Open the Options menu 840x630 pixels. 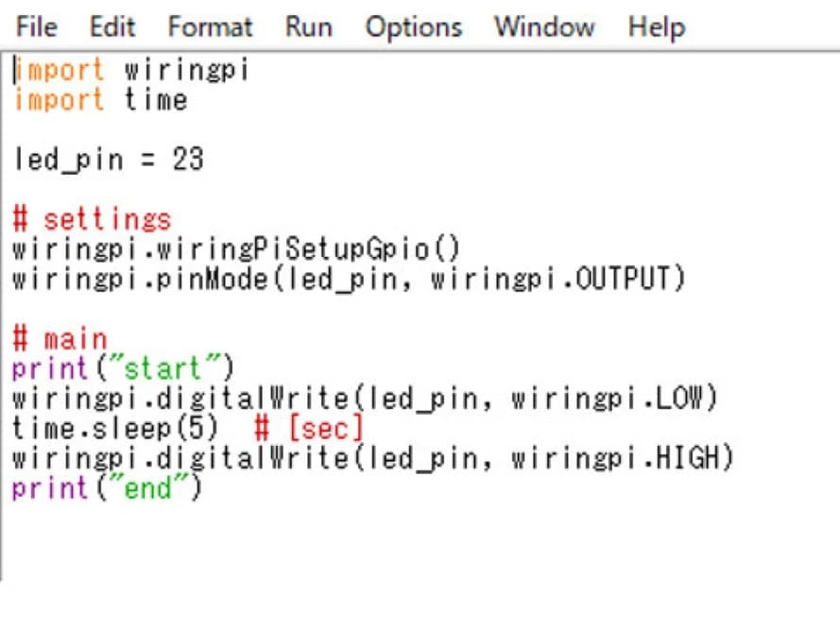413,26
